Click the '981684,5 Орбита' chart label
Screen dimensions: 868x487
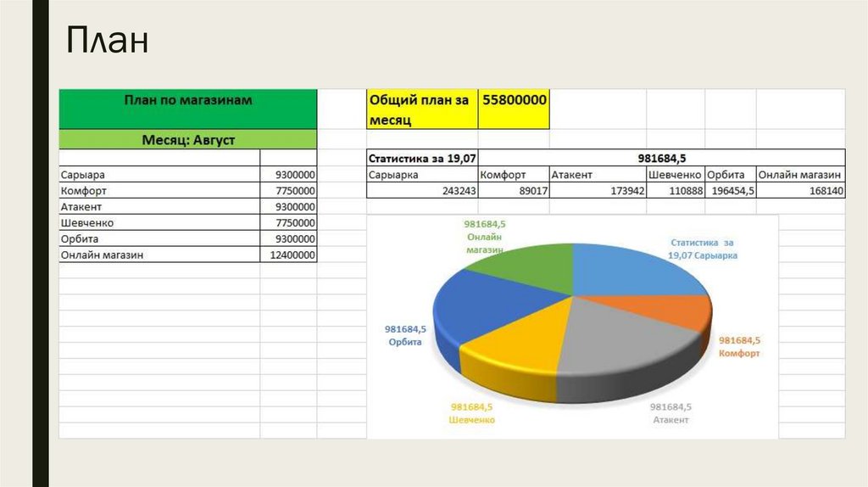coord(405,336)
